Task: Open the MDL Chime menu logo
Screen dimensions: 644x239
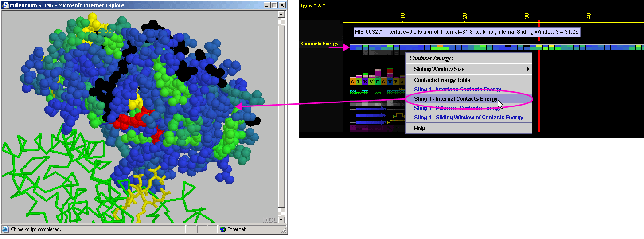Action: (269, 219)
